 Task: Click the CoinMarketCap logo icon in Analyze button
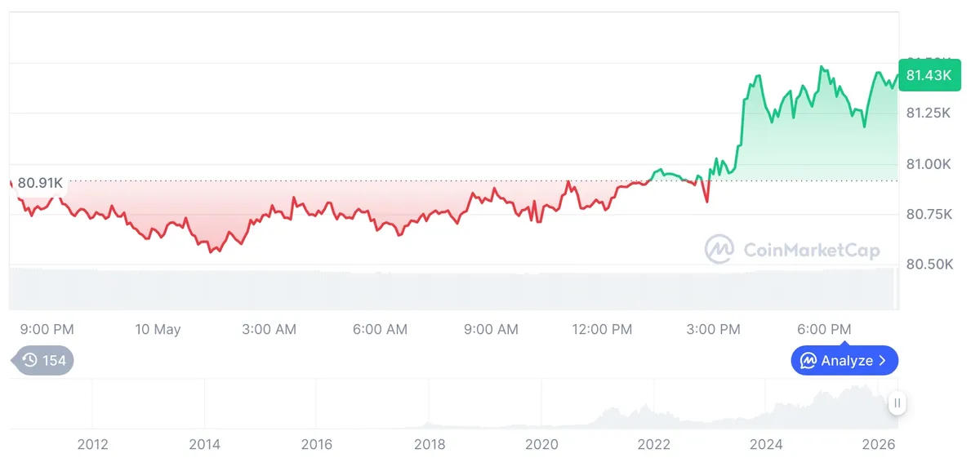[808, 360]
